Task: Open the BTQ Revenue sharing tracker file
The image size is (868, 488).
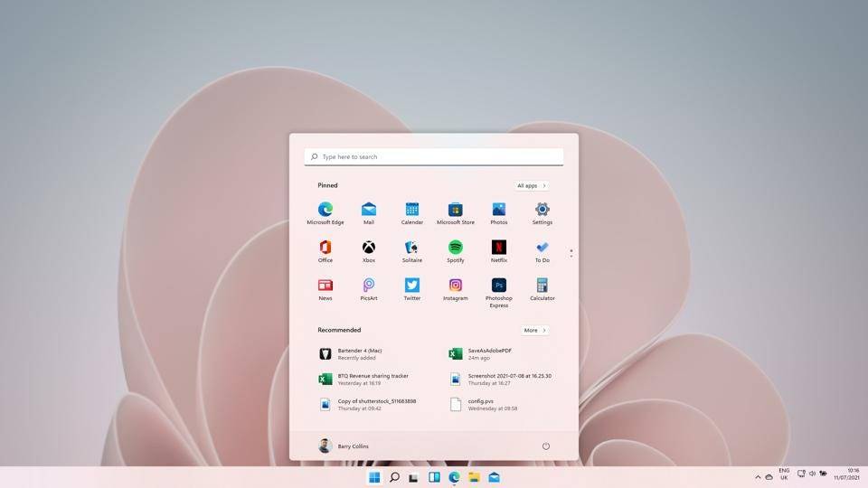Action: [x=373, y=380]
